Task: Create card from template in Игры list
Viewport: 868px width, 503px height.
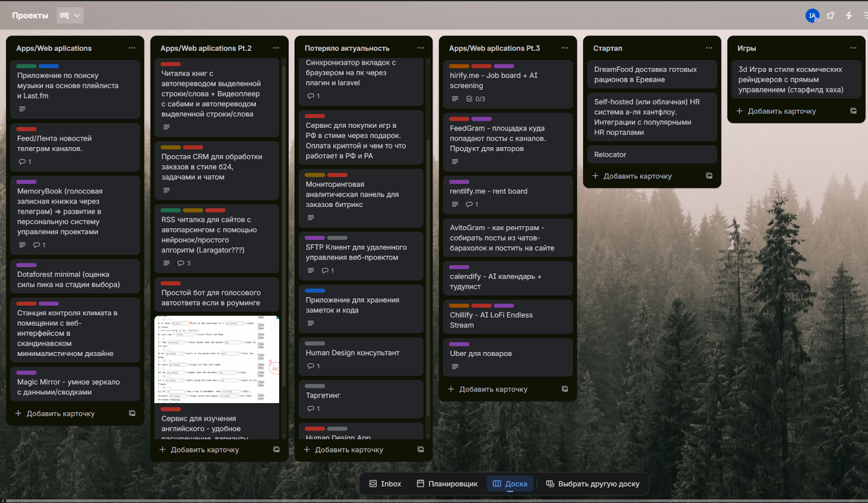Action: pyautogui.click(x=853, y=111)
